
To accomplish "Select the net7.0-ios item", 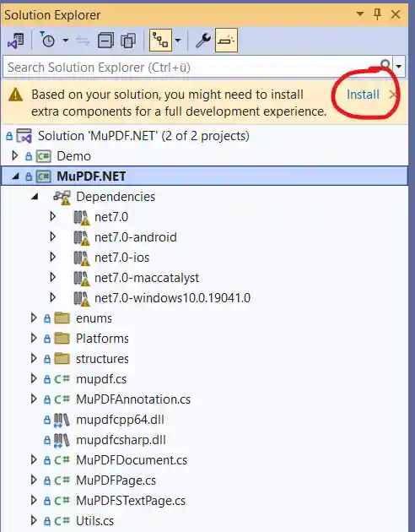I will click(x=122, y=258).
